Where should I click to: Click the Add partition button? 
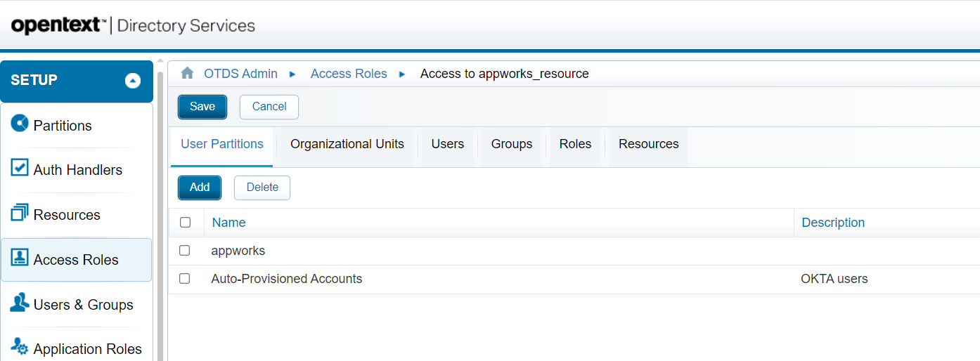point(200,188)
